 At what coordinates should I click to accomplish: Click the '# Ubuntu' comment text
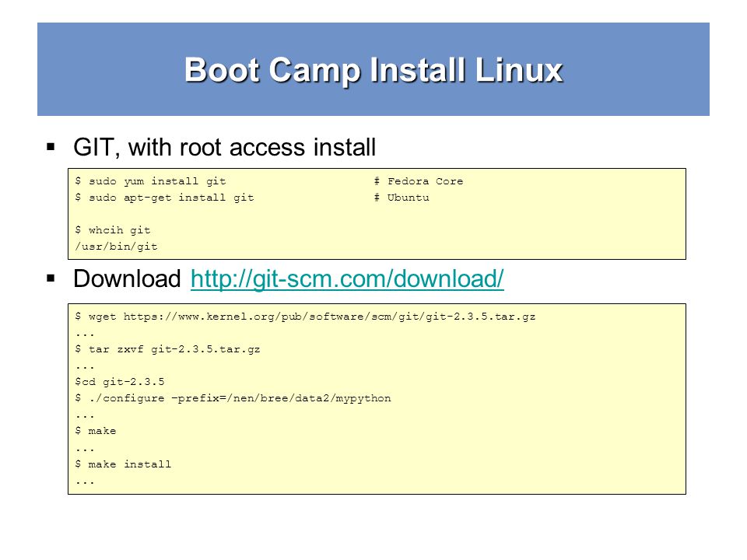[402, 198]
